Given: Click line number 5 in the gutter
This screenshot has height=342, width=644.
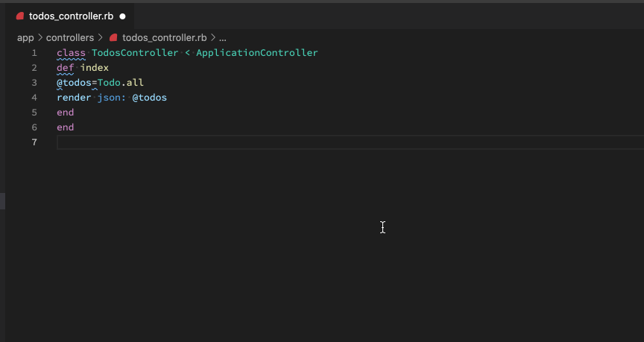Looking at the screenshot, I should point(34,113).
